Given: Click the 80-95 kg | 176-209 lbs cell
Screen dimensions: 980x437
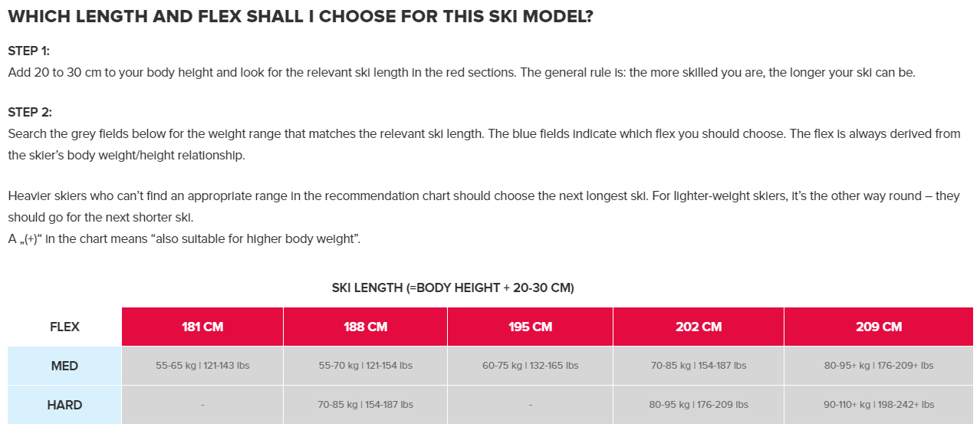Looking at the screenshot, I should pyautogui.click(x=699, y=405).
